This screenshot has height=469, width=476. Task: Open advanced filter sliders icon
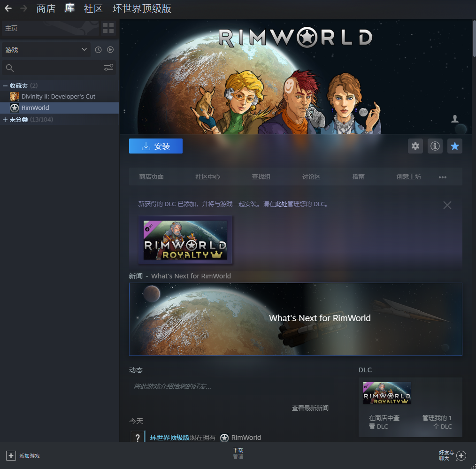tap(108, 68)
